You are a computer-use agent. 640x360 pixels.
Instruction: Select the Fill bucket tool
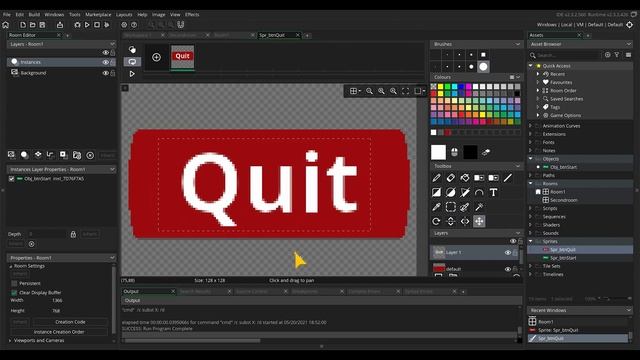465,178
